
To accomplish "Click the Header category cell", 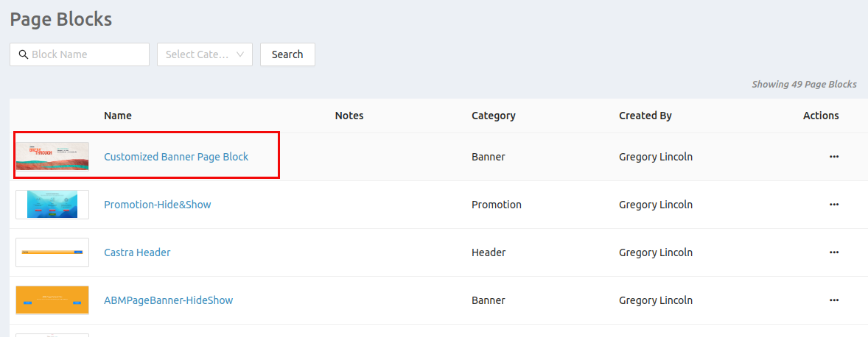I will (489, 252).
